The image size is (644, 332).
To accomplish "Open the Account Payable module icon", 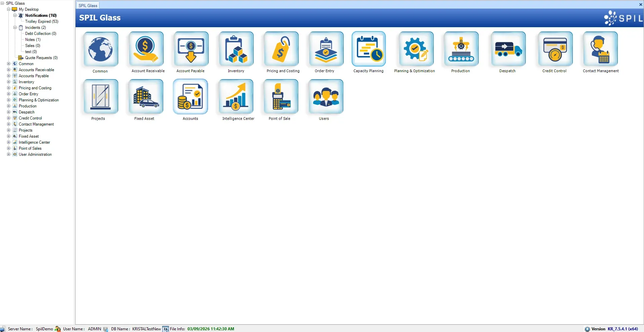I will [191, 49].
